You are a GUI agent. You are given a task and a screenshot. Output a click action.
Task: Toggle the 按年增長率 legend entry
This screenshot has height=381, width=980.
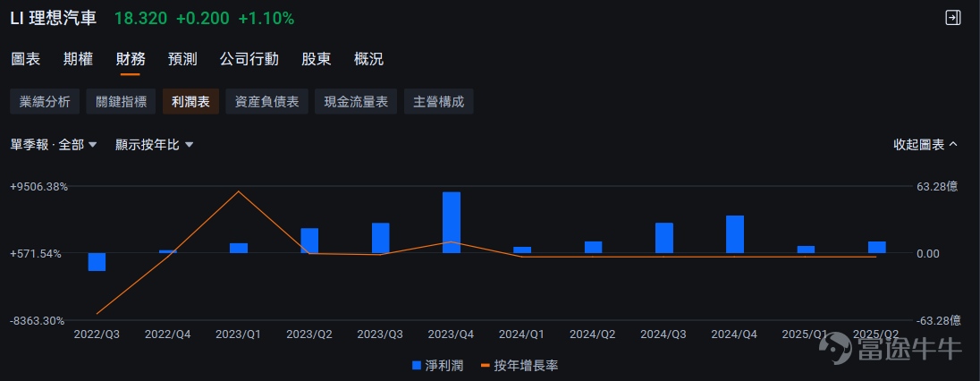pyautogui.click(x=519, y=366)
